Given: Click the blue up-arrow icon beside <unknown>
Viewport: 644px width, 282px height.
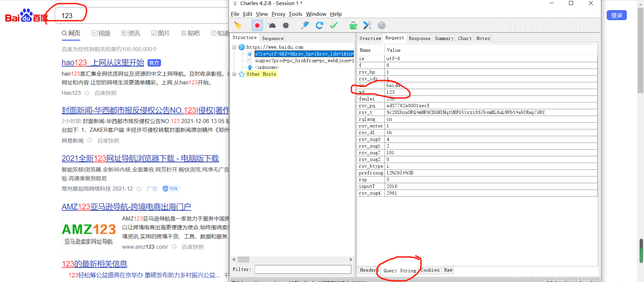Looking at the screenshot, I should tap(250, 67).
